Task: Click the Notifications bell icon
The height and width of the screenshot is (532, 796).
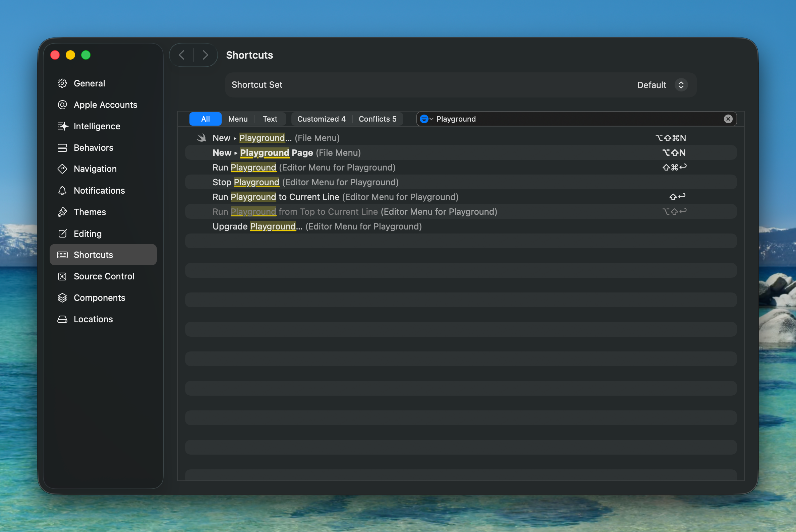Action: 62,190
